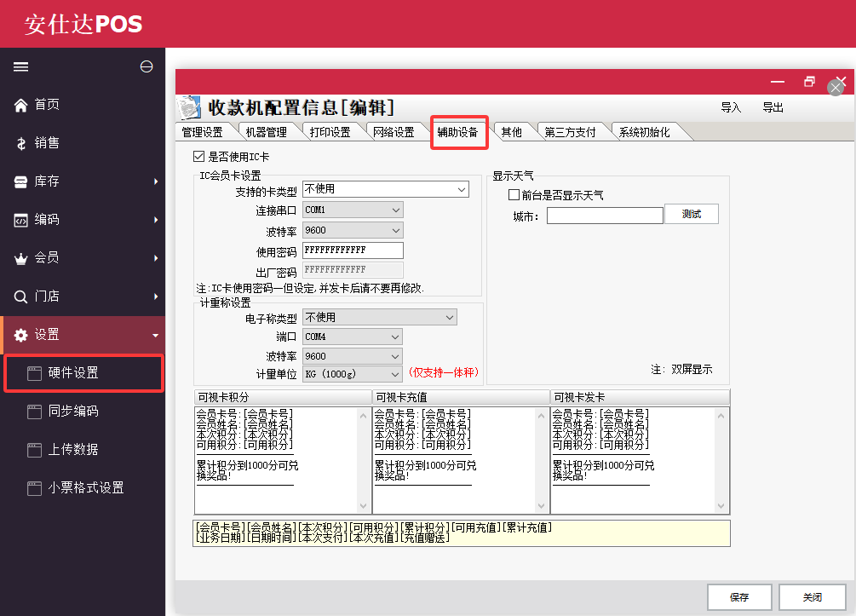Click the 库存 inventory icon
The image size is (856, 616).
(x=20, y=181)
